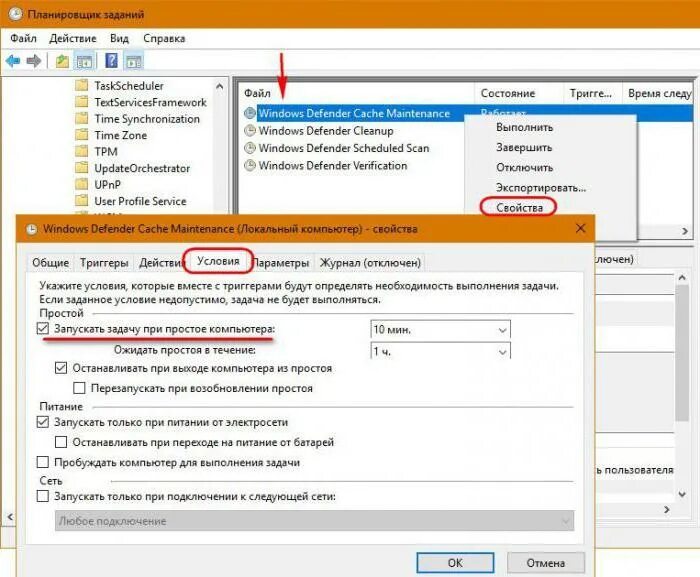Image resolution: width=700 pixels, height=577 pixels.
Task: Toggle the action pane toolbar icon
Action: (x=134, y=61)
